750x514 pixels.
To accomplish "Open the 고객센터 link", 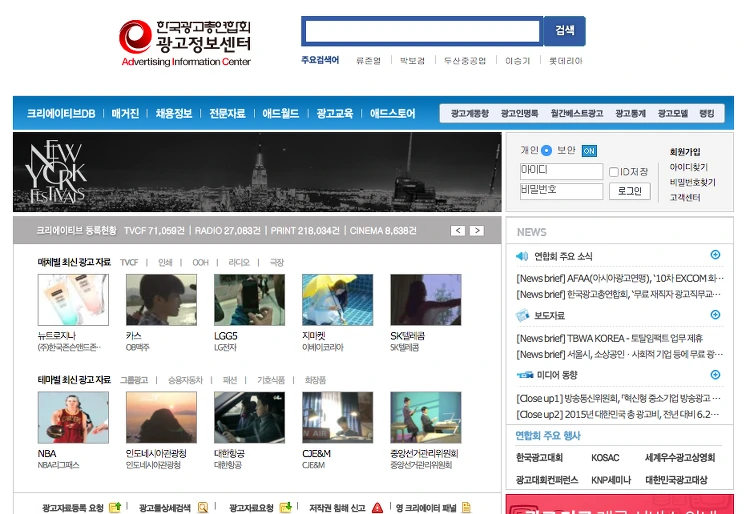I will point(685,197).
